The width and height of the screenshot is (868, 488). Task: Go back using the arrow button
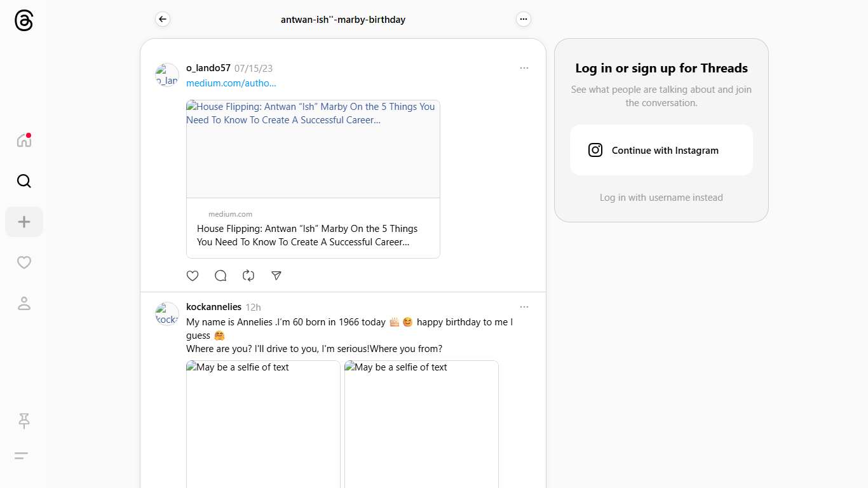pos(163,20)
